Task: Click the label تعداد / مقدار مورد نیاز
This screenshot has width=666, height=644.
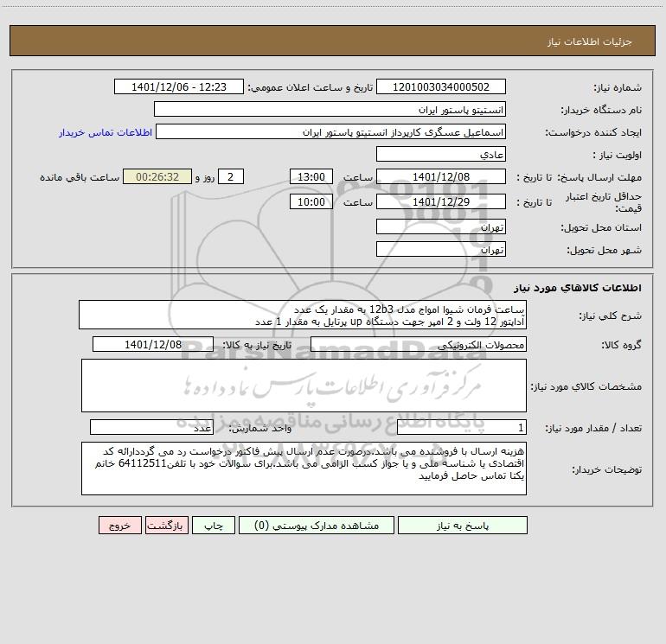Action: click(593, 429)
